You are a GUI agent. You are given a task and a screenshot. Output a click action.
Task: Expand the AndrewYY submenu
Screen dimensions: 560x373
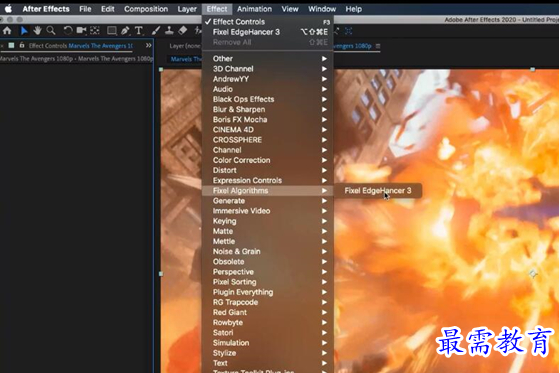268,79
